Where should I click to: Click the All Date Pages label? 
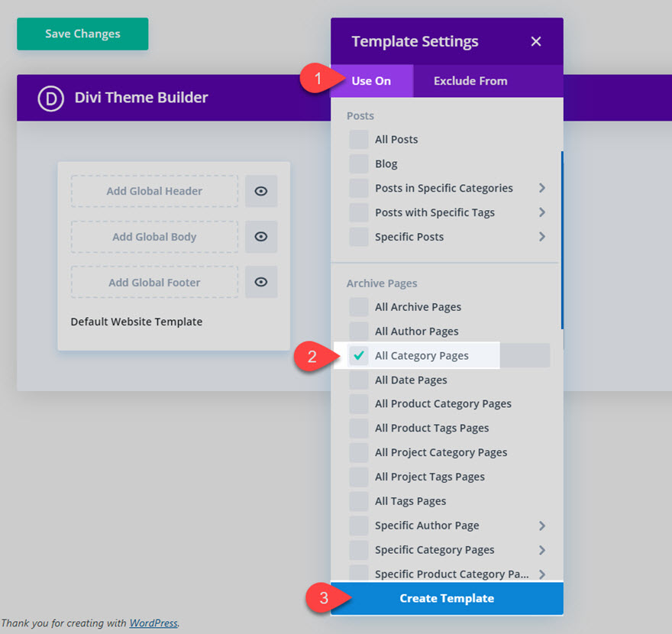(x=411, y=380)
